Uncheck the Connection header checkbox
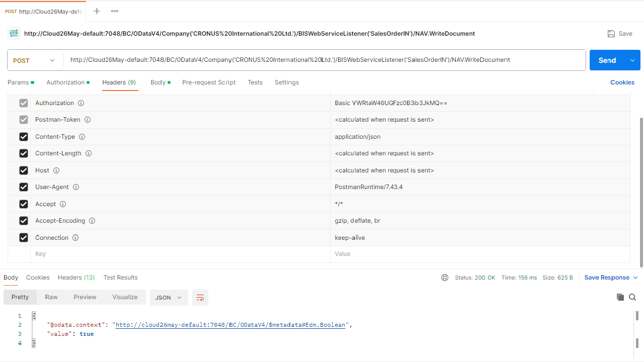644x362 pixels. pyautogui.click(x=24, y=238)
